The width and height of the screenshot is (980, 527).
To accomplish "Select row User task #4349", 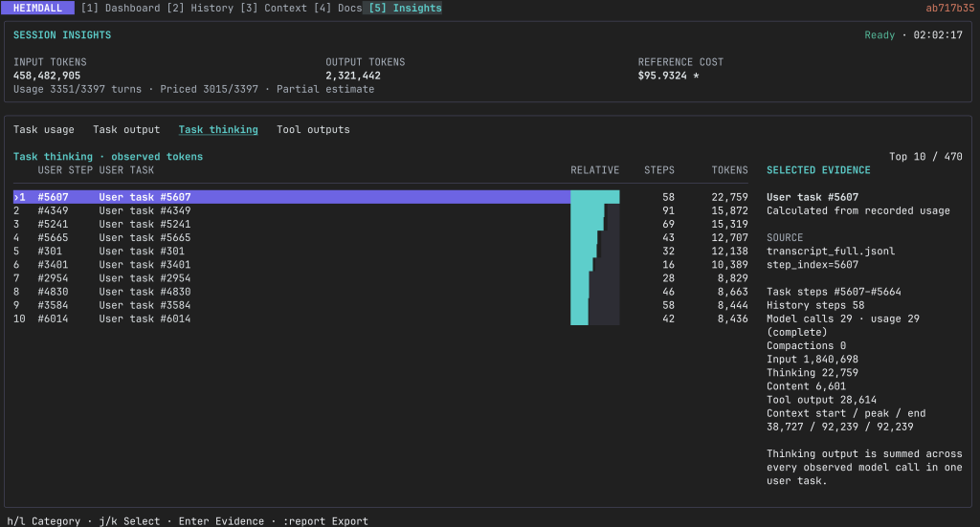I will (x=380, y=211).
